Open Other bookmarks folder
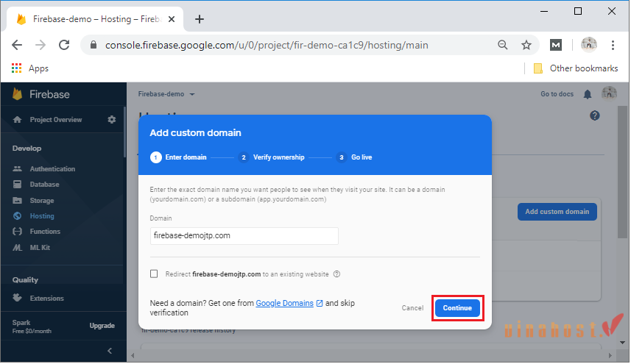631x364 pixels. [576, 68]
